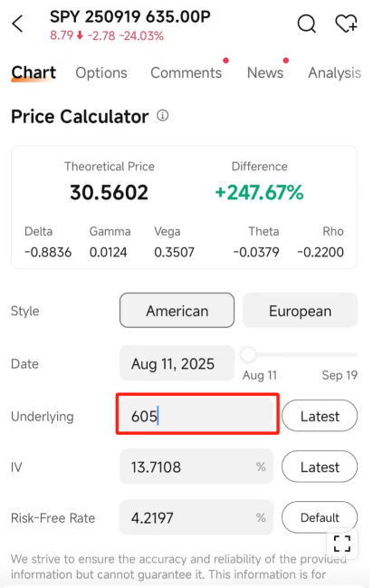This screenshot has height=588, width=373.
Task: Switch to the Options tab
Action: [x=101, y=72]
